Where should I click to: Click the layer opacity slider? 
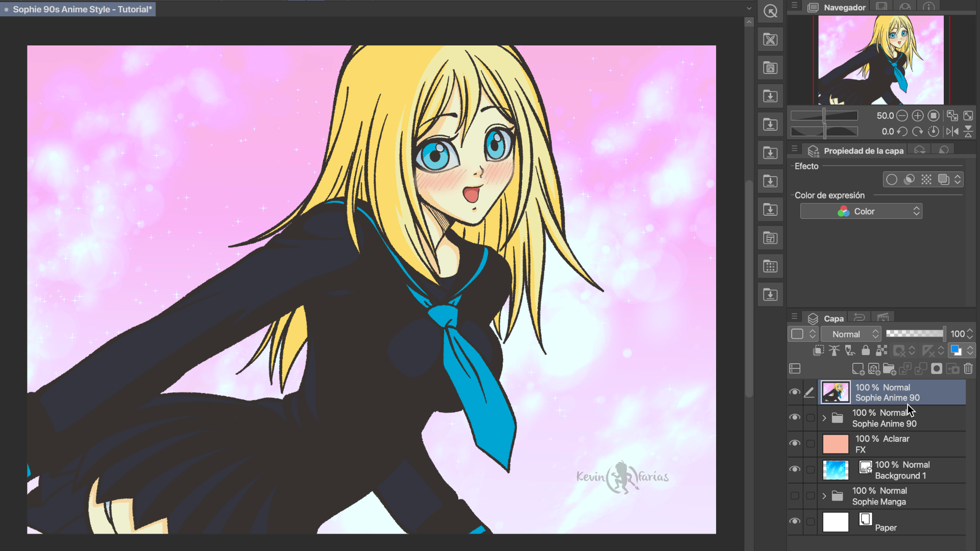(915, 334)
